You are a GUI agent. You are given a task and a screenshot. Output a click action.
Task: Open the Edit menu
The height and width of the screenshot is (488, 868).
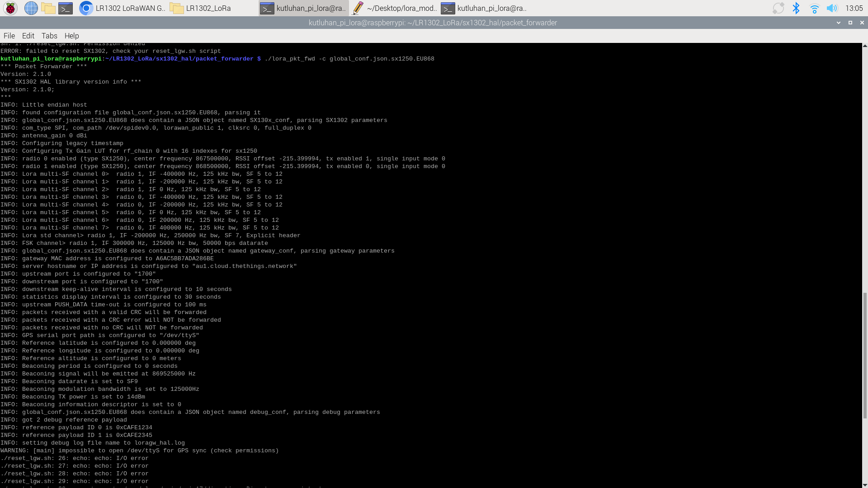[28, 36]
